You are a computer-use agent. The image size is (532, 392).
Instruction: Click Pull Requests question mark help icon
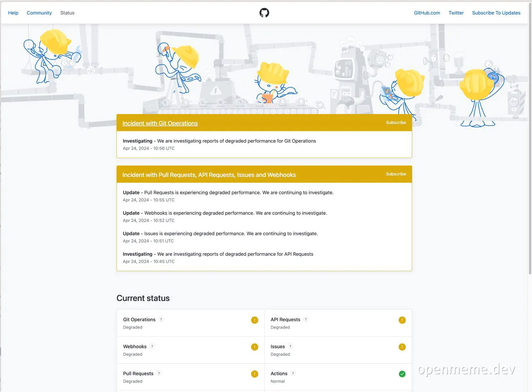click(159, 373)
